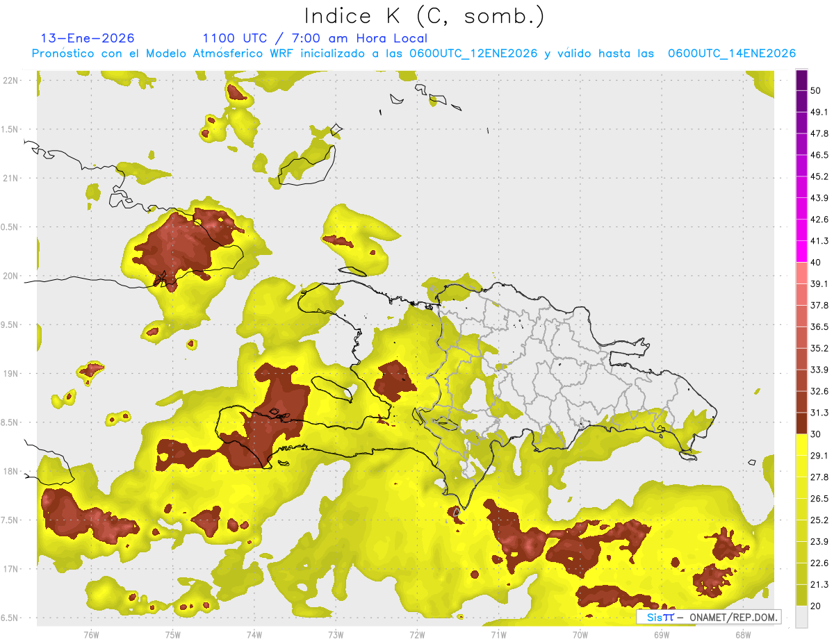Click legend value '39.1'
The height and width of the screenshot is (644, 834).
click(819, 283)
